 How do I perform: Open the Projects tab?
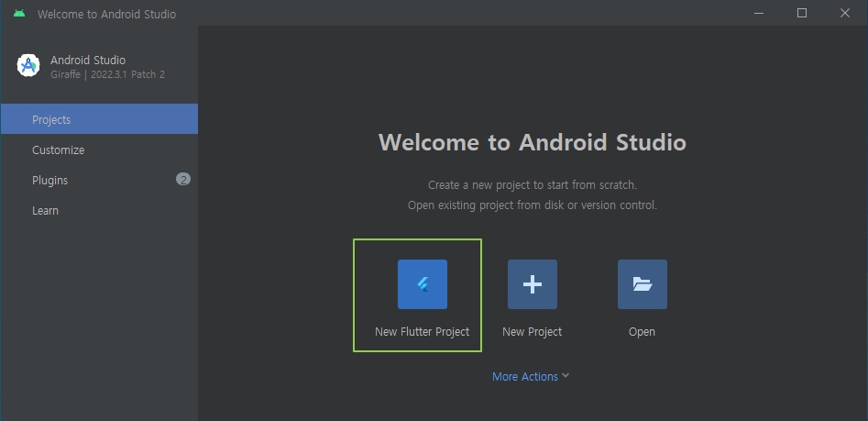[x=99, y=119]
